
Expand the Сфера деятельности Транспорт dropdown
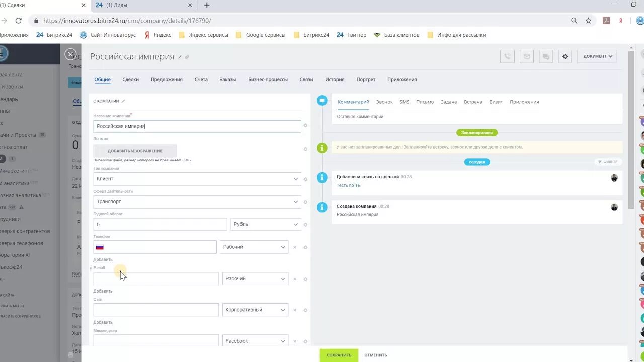pyautogui.click(x=197, y=202)
